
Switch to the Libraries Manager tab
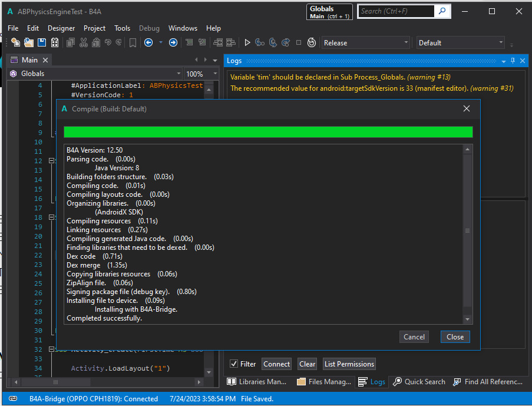[x=257, y=382]
